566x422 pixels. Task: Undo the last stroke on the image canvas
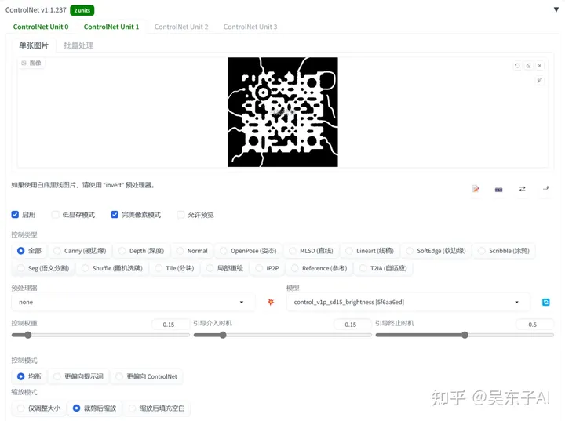coord(517,66)
